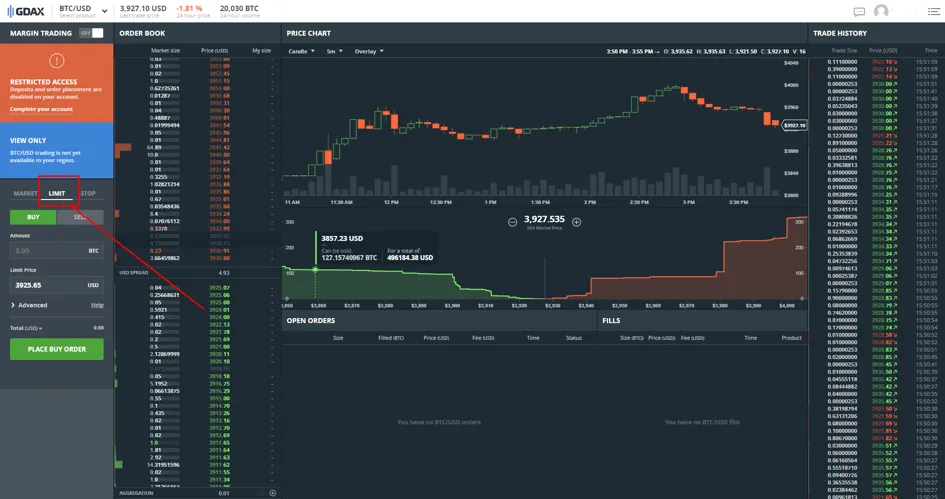Click the Market size column header
The height and width of the screenshot is (499, 945).
coord(165,51)
